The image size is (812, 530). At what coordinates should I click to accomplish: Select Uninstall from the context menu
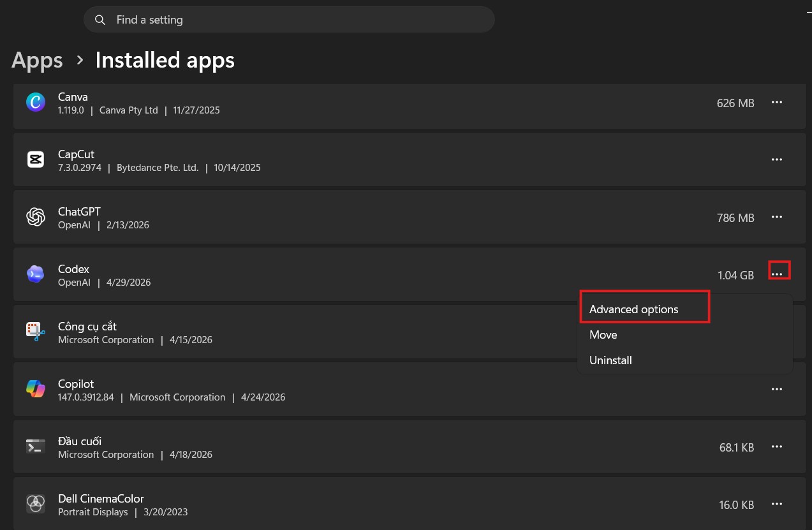pos(610,360)
